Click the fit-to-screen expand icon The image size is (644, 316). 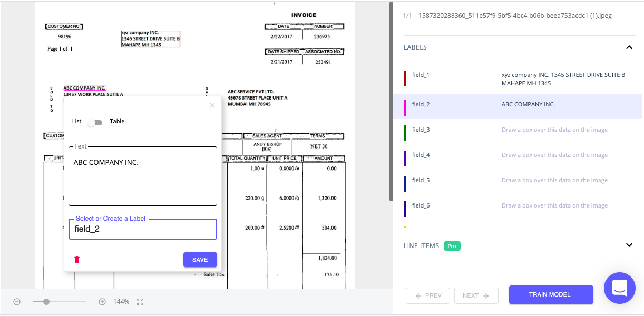click(x=140, y=302)
